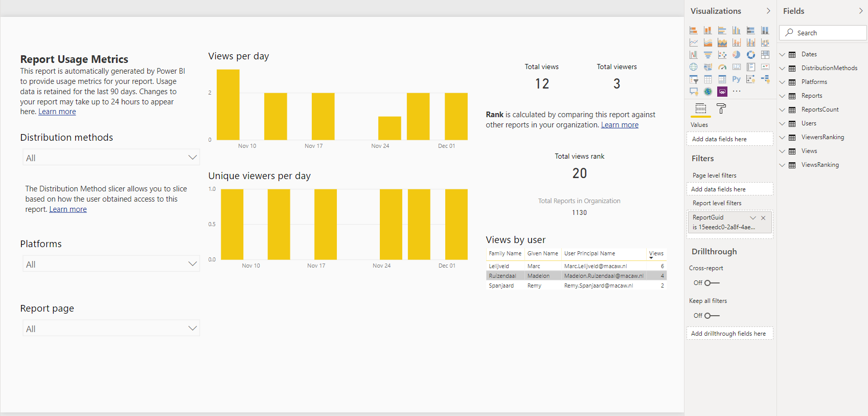The height and width of the screenshot is (416, 868).
Task: Select the scatter chart visual
Action: (x=722, y=55)
